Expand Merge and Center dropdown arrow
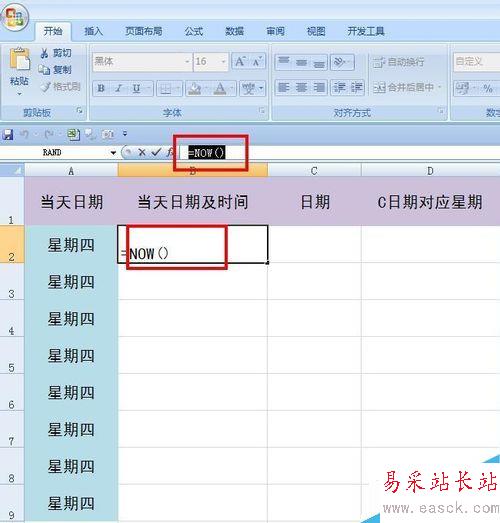Screen dimensions: 500x523 point(440,87)
